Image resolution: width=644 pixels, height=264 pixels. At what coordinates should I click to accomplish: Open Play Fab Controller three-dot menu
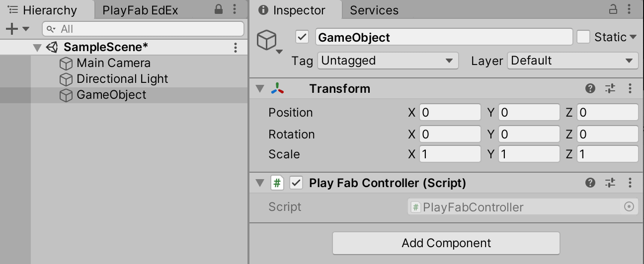630,183
